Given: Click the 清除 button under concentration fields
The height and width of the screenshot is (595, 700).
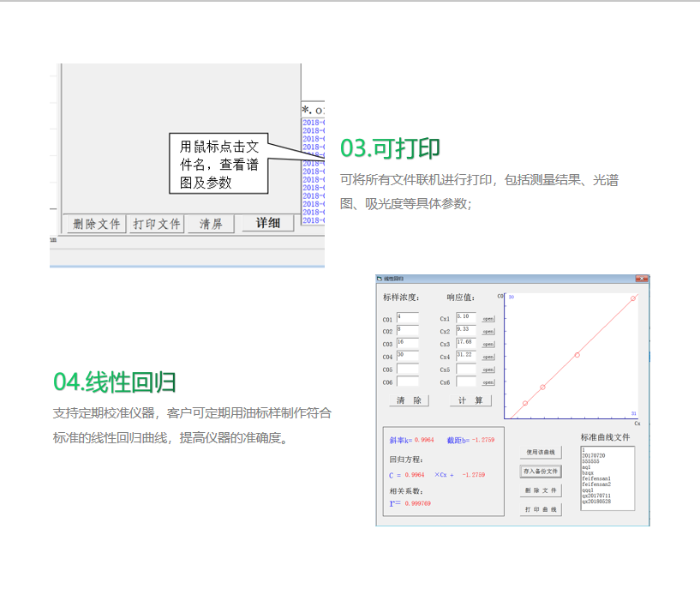Looking at the screenshot, I should pyautogui.click(x=409, y=400).
